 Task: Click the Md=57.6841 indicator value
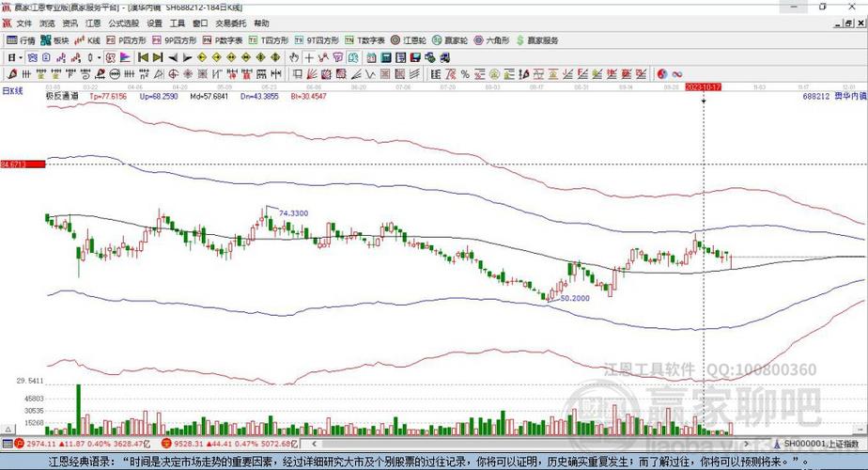point(209,96)
